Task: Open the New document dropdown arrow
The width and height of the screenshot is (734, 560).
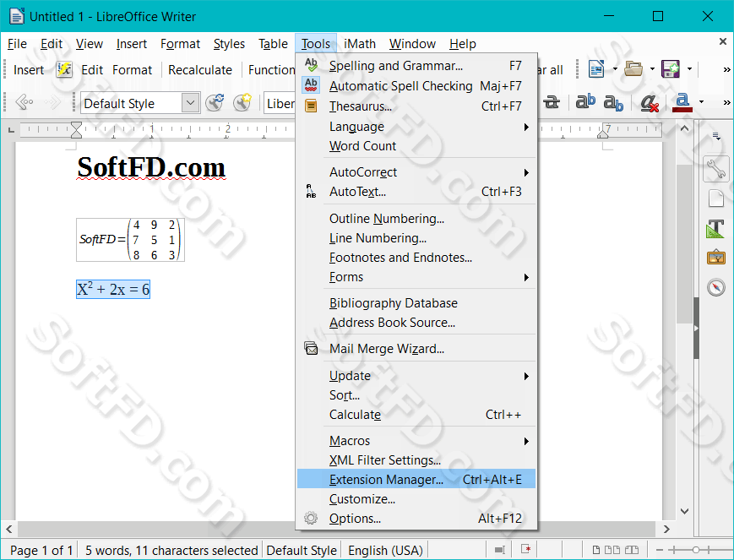Action: pos(615,69)
